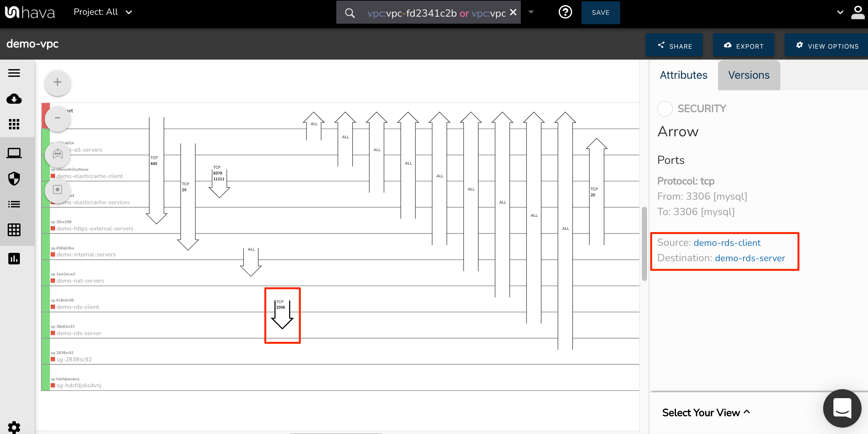This screenshot has height=434, width=868.
Task: Click the SAVE button
Action: tap(600, 12)
